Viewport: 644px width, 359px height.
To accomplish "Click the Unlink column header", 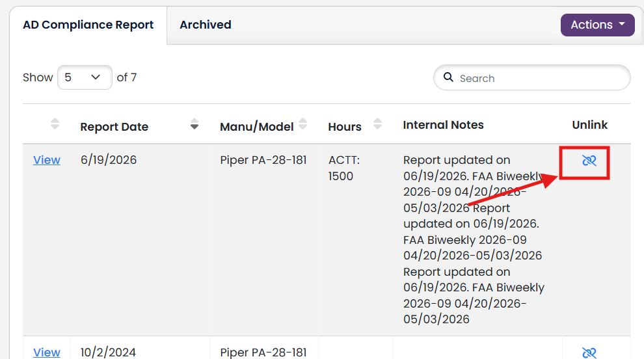I will coord(590,125).
